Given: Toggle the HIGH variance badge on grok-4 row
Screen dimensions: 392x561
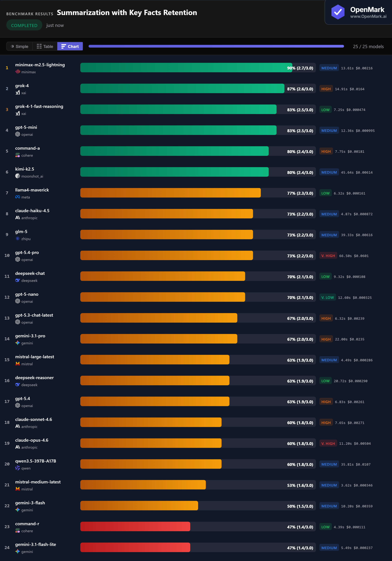Looking at the screenshot, I should [326, 89].
